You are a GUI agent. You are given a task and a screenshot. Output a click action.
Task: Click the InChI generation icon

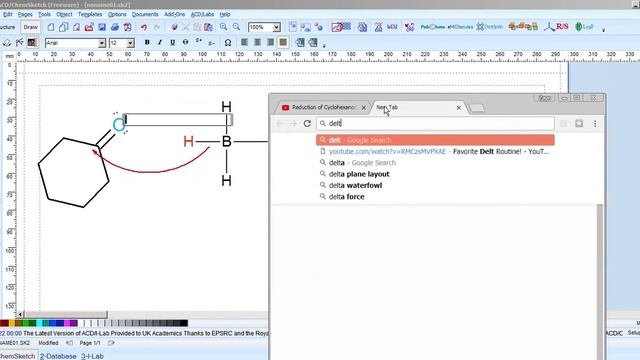click(x=392, y=27)
